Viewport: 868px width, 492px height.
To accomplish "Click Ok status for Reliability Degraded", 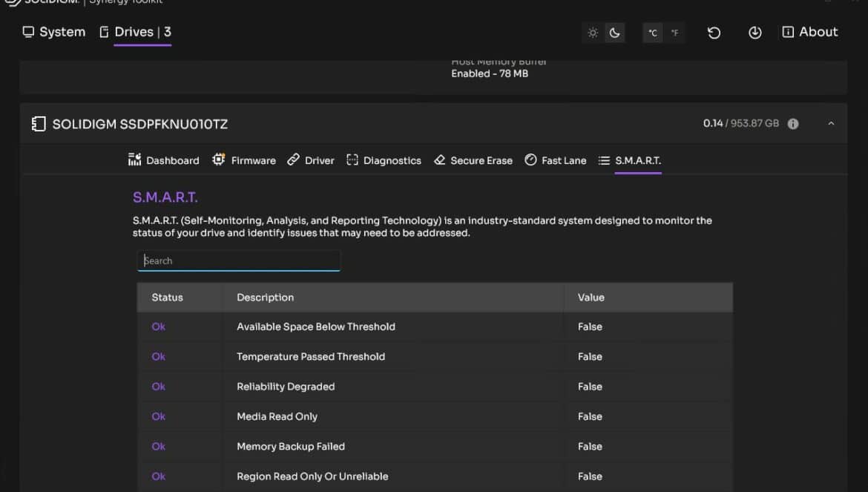I will click(x=158, y=387).
